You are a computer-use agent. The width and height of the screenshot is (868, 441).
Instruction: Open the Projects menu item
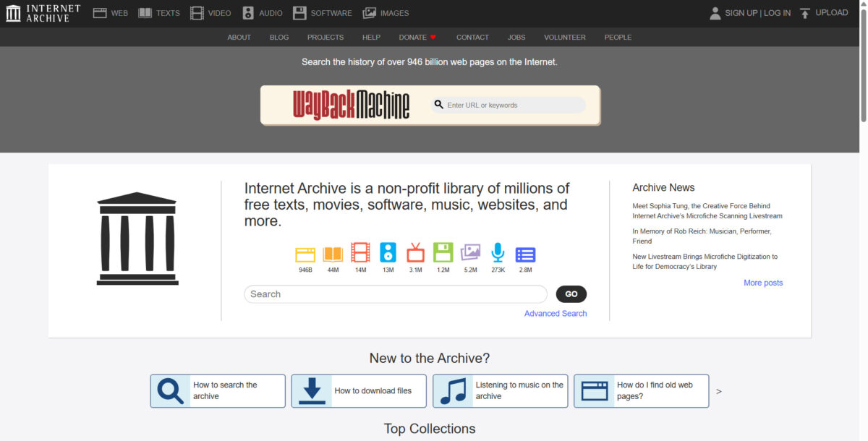(x=325, y=37)
